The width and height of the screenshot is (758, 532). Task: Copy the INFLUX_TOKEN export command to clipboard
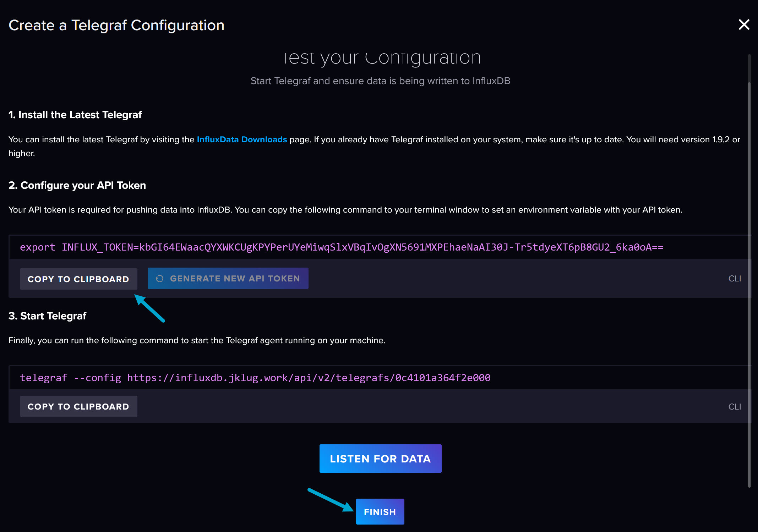[x=78, y=279]
